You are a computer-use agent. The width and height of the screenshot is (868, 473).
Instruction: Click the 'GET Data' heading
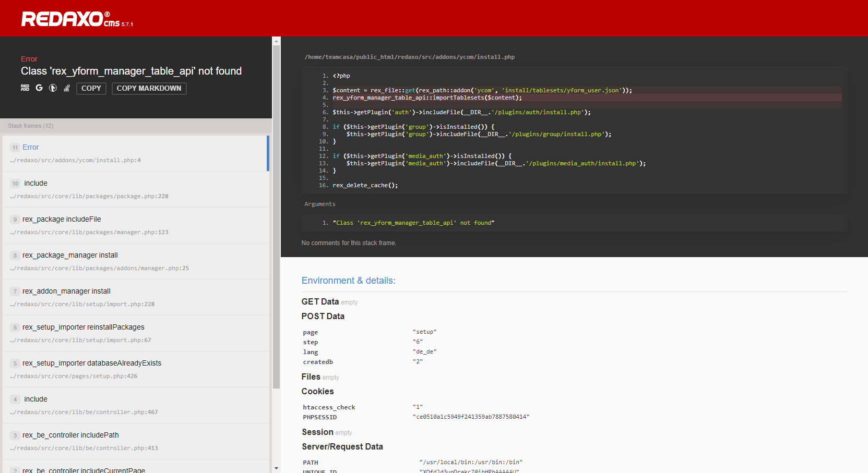coord(320,301)
